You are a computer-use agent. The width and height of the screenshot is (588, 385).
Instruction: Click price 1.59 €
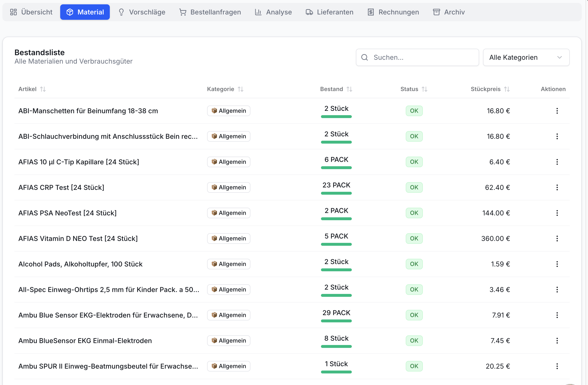[500, 264]
